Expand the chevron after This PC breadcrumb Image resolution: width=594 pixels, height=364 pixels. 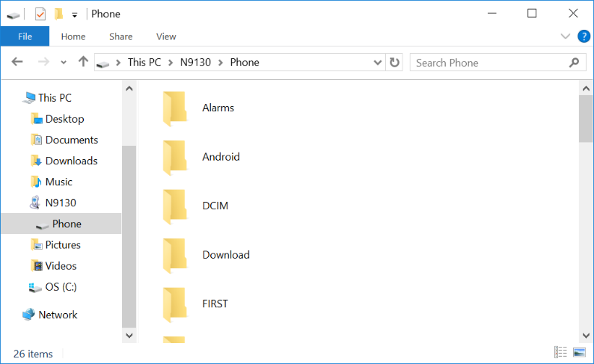171,63
